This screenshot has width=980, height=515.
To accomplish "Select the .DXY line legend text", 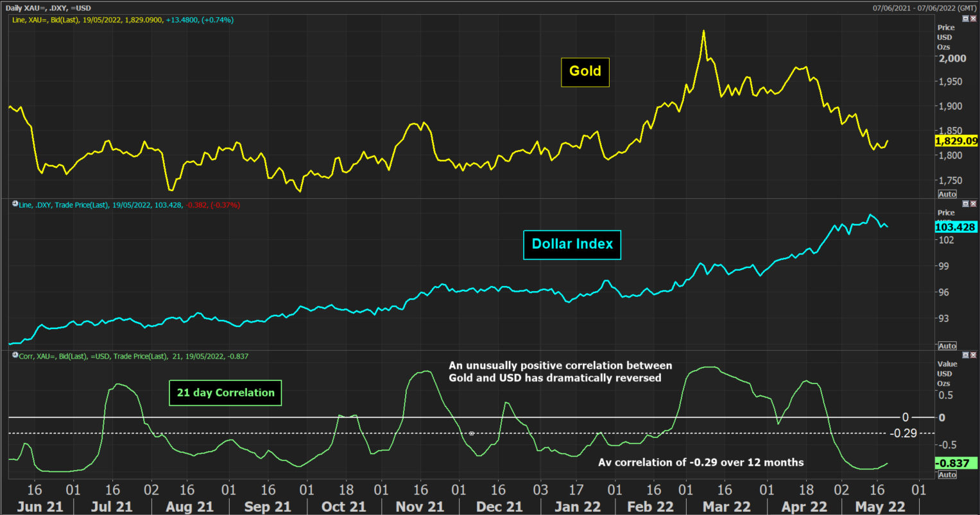I will [x=130, y=205].
